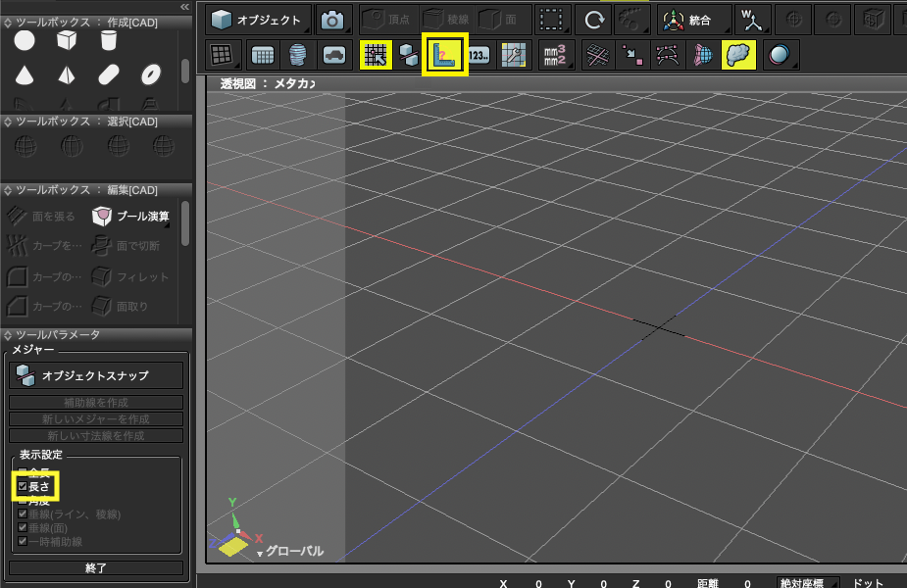
Task: Collapse the ツールパラメータ panel
Action: [8, 335]
